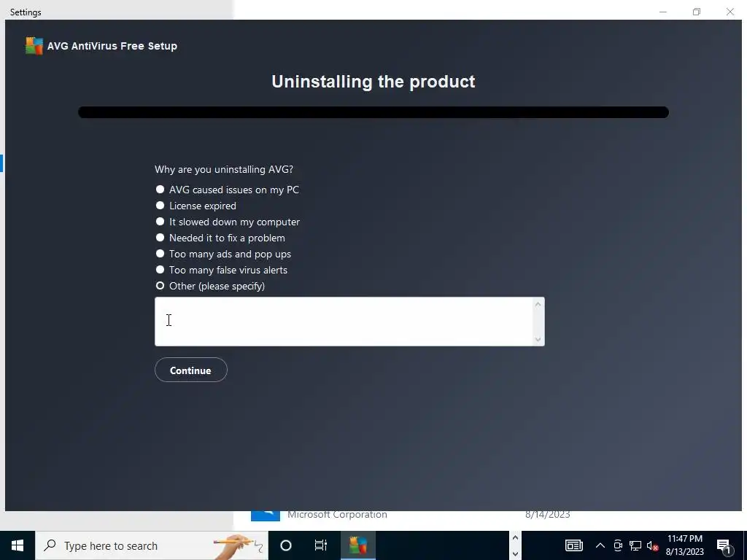Open the clock showing 11:47 PM
Viewport: 747px width, 560px height.
tap(684, 545)
